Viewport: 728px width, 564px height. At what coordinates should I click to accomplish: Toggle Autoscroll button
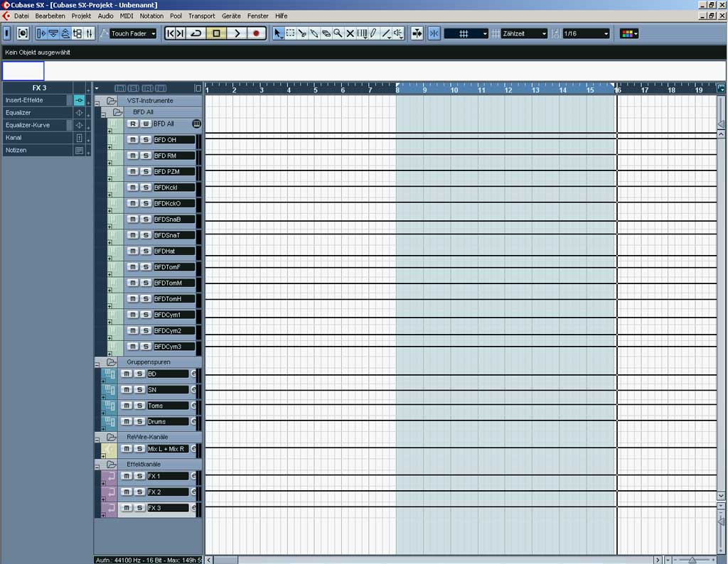pos(417,33)
